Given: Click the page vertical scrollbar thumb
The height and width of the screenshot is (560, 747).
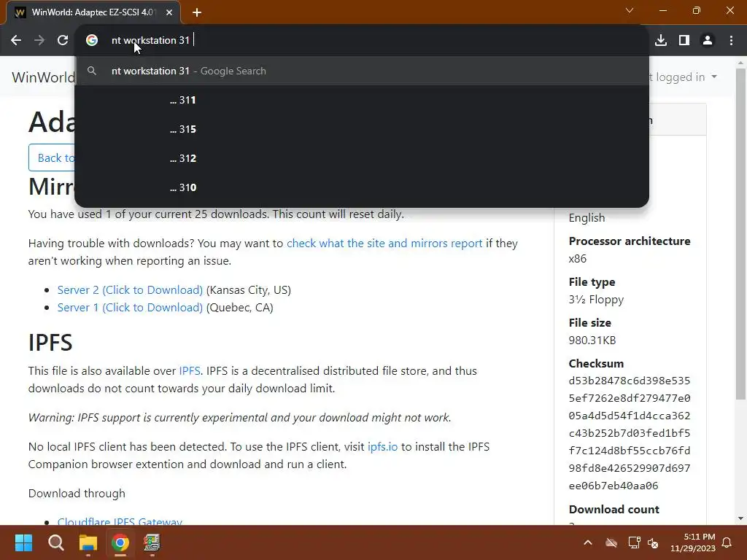Looking at the screenshot, I should click(740, 233).
